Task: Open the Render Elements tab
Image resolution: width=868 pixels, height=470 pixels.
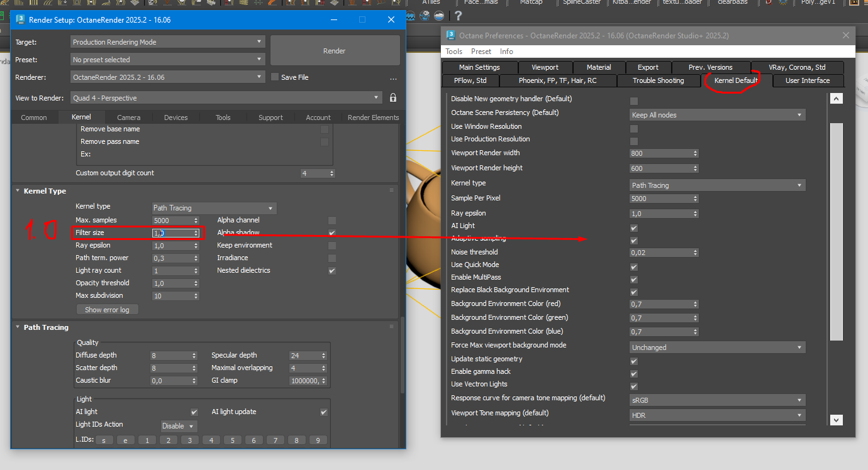Action: [x=374, y=117]
